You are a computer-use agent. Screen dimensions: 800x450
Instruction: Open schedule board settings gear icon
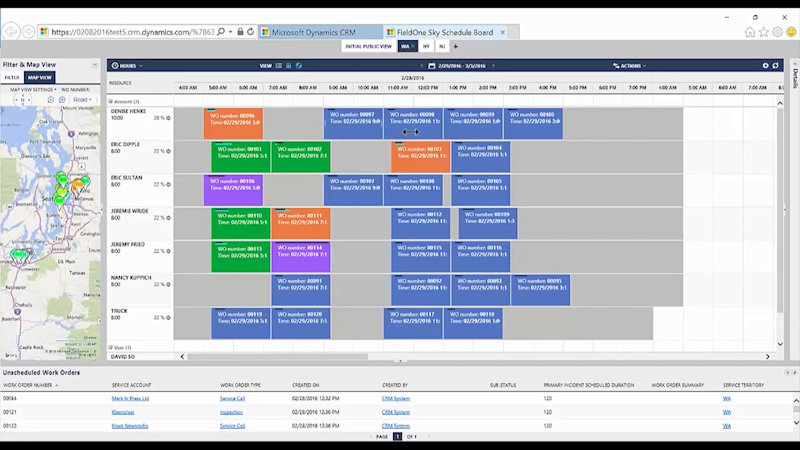click(x=766, y=66)
